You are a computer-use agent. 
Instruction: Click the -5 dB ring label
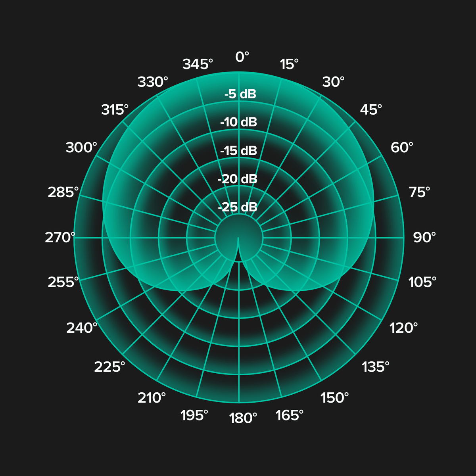240,94
